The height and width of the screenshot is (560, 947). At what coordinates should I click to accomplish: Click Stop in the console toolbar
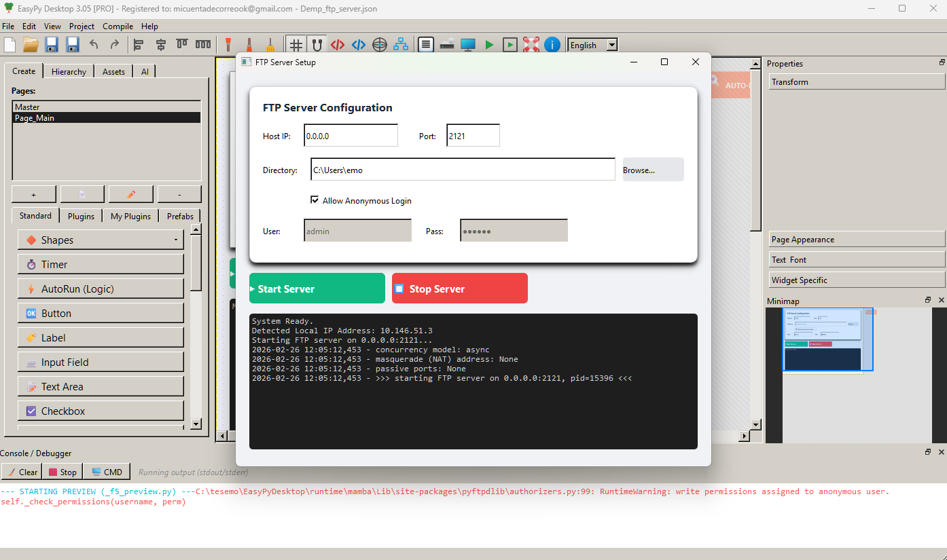pos(62,472)
